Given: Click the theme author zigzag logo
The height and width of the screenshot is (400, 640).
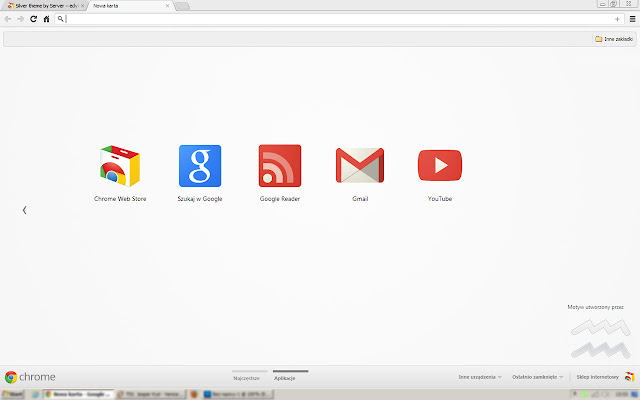Looking at the screenshot, I should [x=600, y=339].
